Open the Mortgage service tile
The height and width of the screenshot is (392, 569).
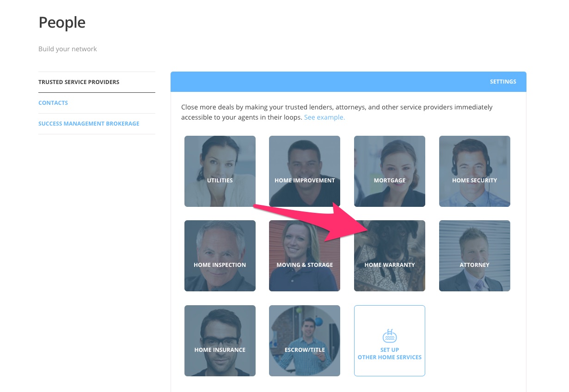(x=389, y=171)
